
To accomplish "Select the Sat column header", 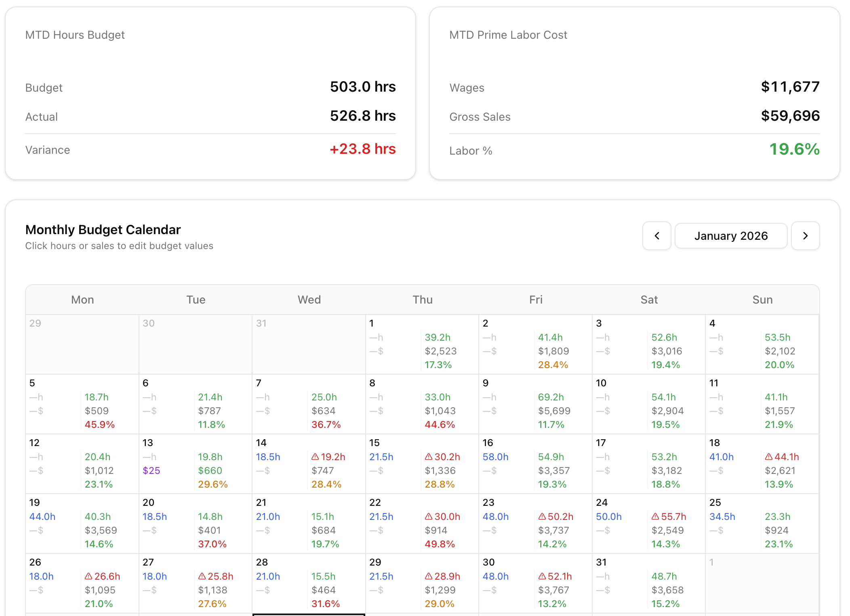I will click(x=649, y=300).
